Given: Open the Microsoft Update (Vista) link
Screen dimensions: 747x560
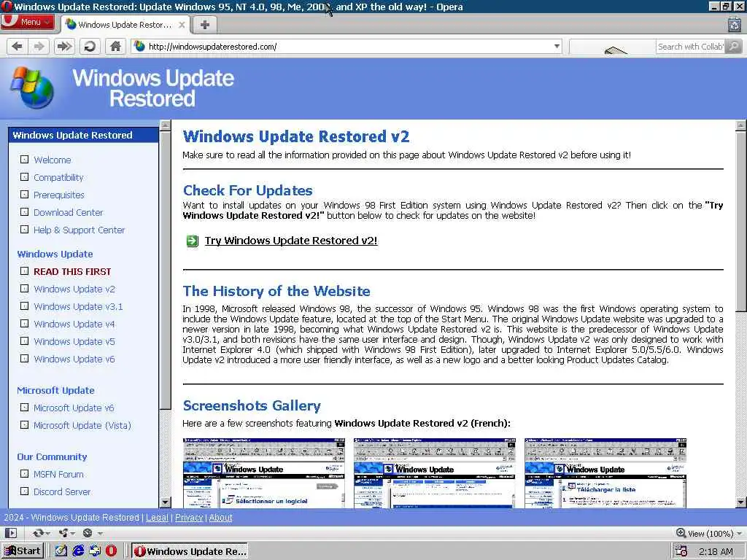Looking at the screenshot, I should [82, 425].
